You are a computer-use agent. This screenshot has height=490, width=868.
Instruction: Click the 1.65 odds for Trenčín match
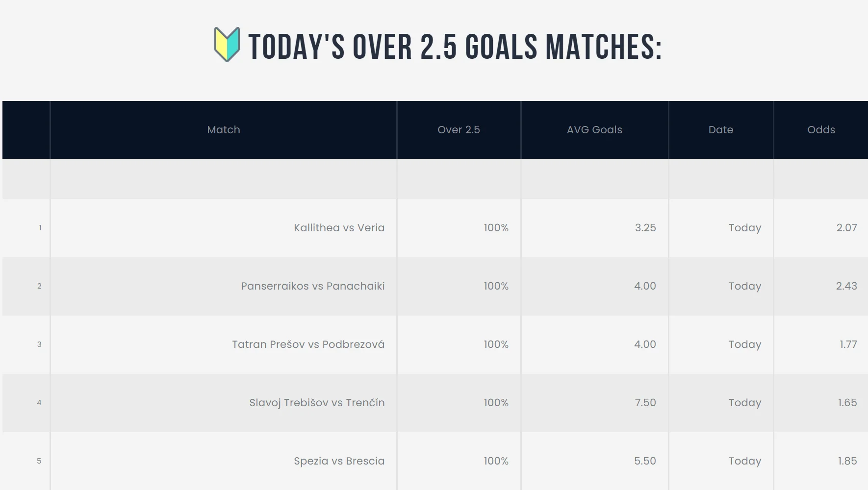847,403
